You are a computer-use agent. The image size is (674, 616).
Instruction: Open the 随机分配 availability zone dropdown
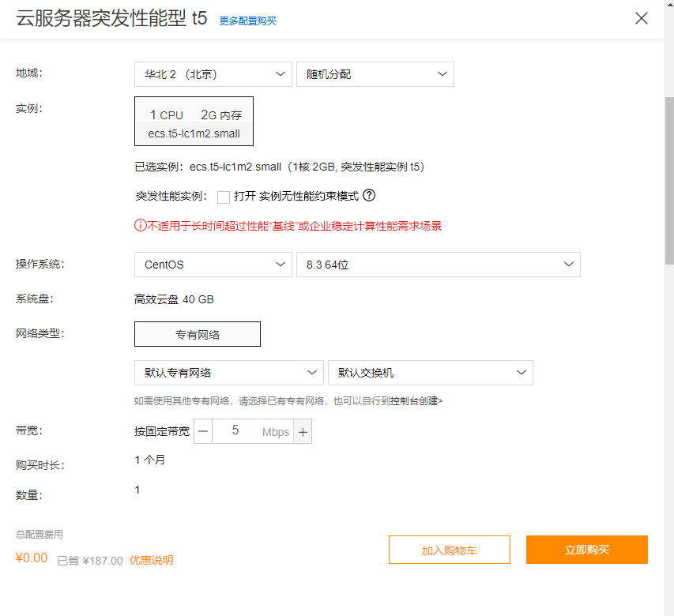pyautogui.click(x=375, y=73)
